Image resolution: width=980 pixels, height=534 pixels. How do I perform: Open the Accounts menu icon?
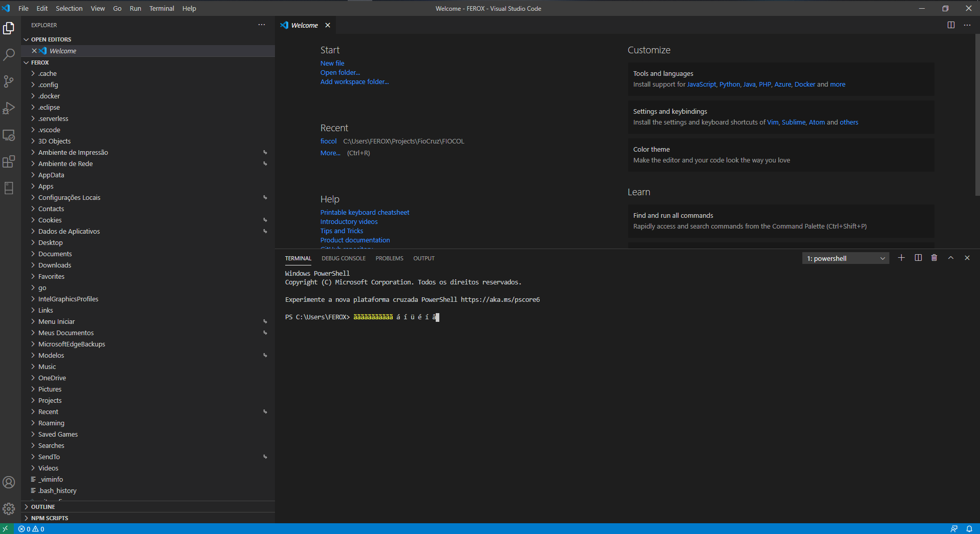9,482
